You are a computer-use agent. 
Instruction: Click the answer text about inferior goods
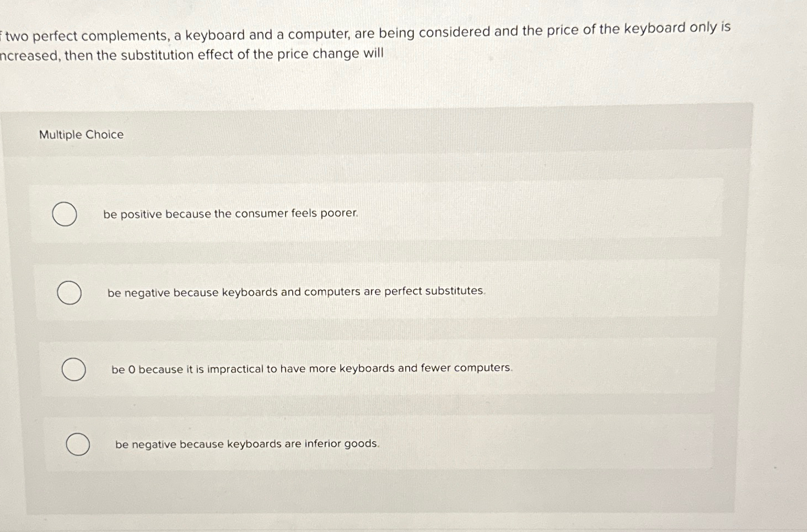point(247,444)
